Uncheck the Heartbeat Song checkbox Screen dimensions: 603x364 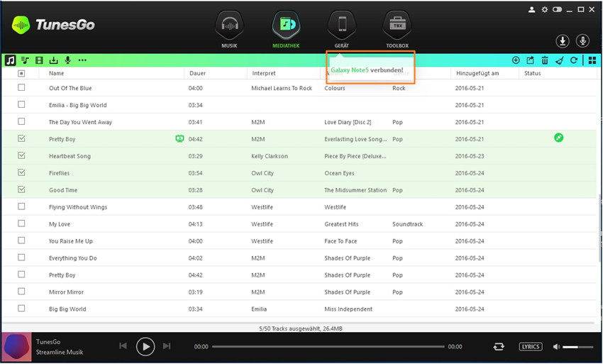pyautogui.click(x=21, y=155)
